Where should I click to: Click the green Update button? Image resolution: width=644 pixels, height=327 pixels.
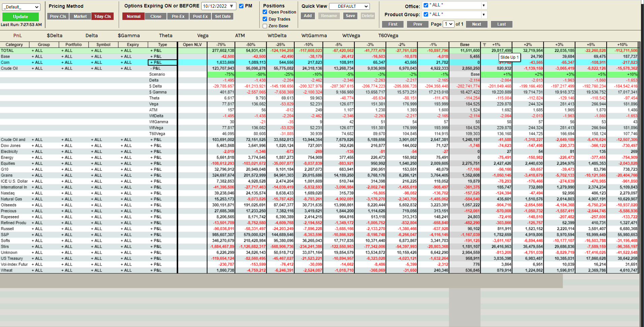[21, 17]
